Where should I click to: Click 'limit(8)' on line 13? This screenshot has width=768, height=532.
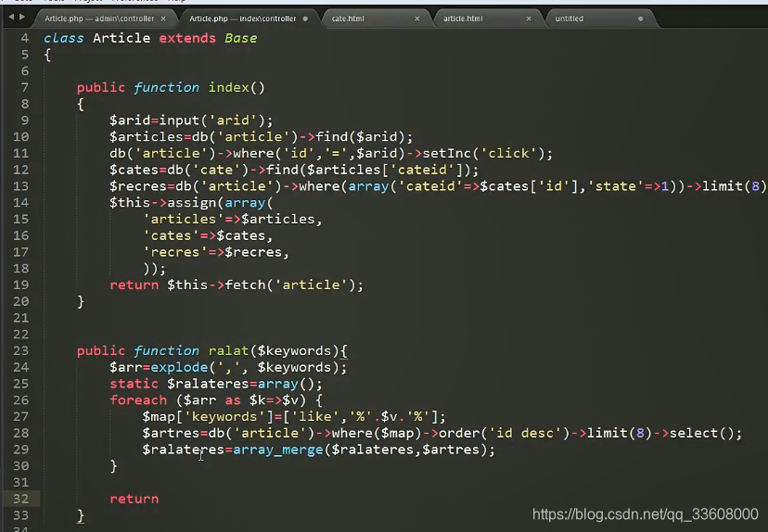tap(734, 186)
